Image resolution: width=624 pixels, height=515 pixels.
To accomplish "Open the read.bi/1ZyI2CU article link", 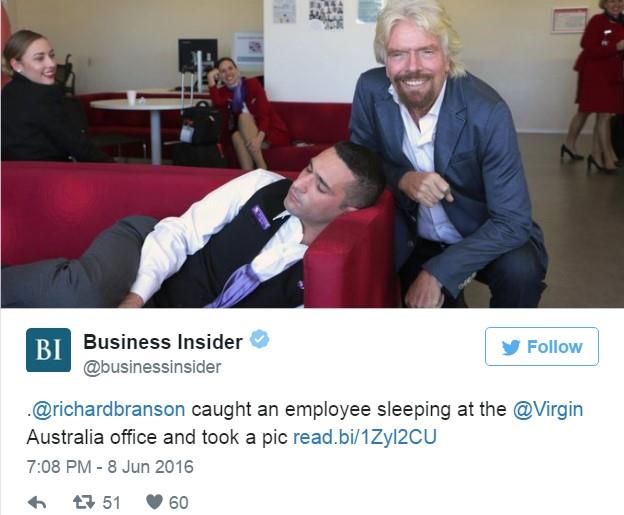I will point(365,437).
